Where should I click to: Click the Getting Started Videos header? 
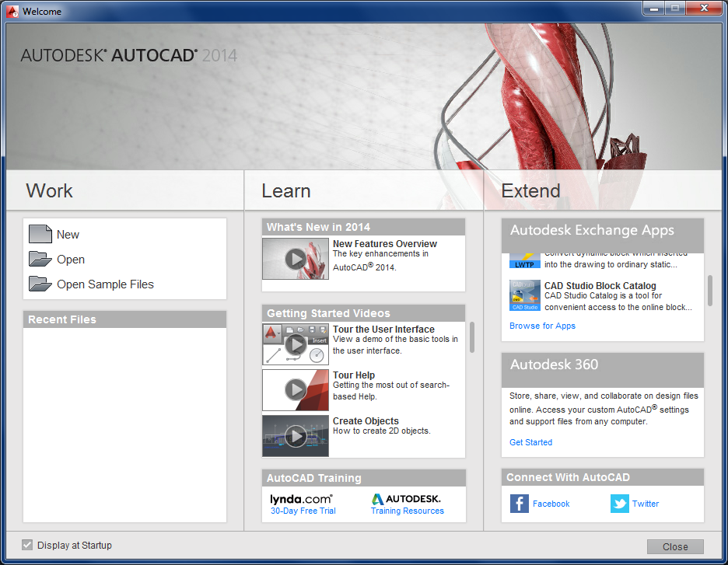click(x=363, y=313)
